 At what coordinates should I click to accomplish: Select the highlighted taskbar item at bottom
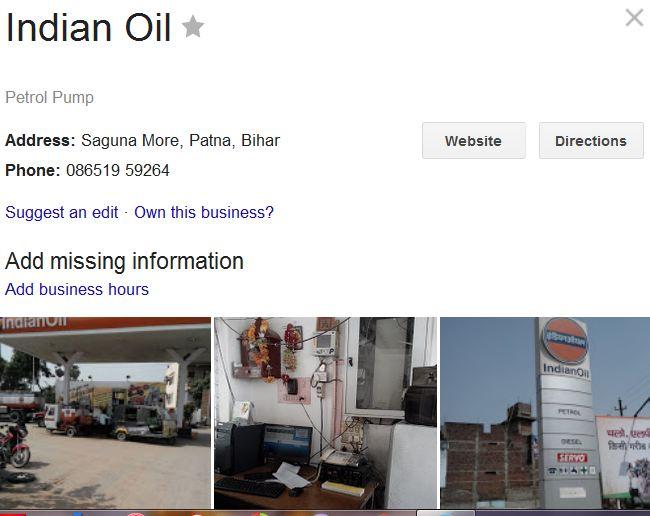[446, 513]
